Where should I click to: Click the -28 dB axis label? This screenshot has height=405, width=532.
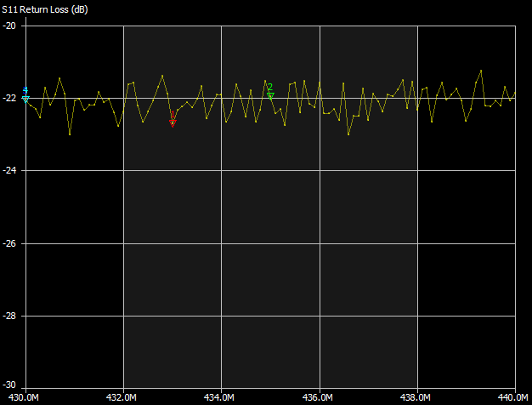[9, 316]
